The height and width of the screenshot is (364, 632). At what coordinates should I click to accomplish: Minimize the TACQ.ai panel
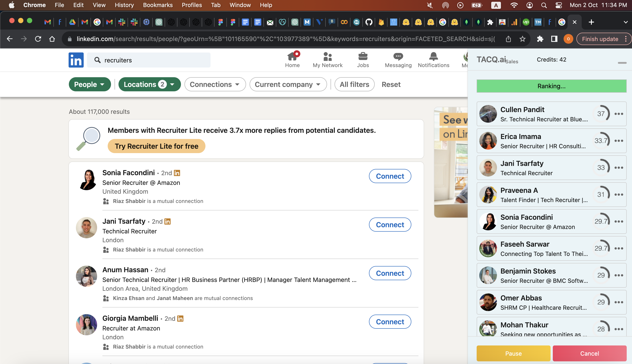(x=622, y=63)
